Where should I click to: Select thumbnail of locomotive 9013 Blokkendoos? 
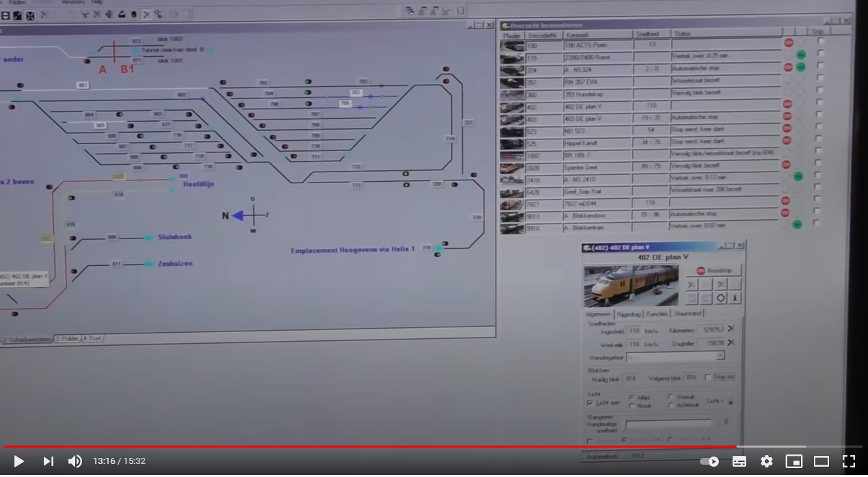[511, 217]
